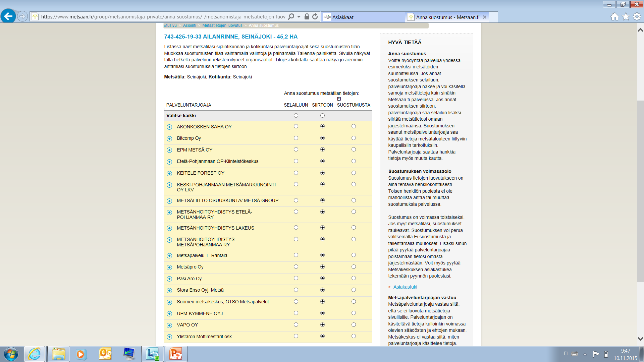Choose Selailuun for Ylistaron Mottimestarit osk
Screen dimensions: 644x362
coord(296,336)
